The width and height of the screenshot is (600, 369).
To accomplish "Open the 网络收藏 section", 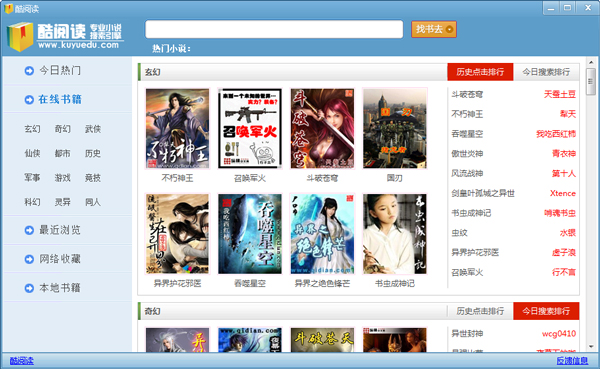I will 60,259.
